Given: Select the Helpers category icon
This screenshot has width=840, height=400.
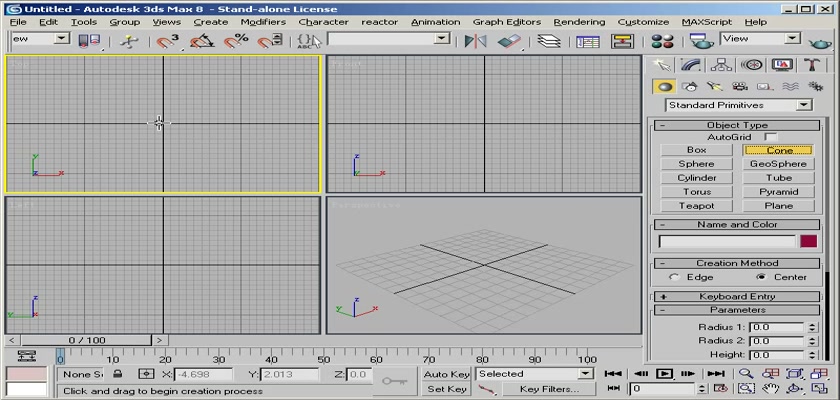Looking at the screenshot, I should point(765,86).
